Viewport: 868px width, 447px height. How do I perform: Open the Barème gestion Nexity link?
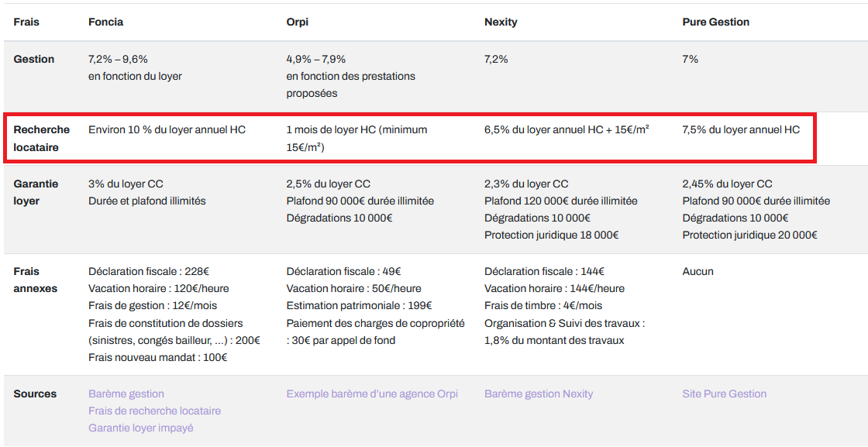click(538, 394)
